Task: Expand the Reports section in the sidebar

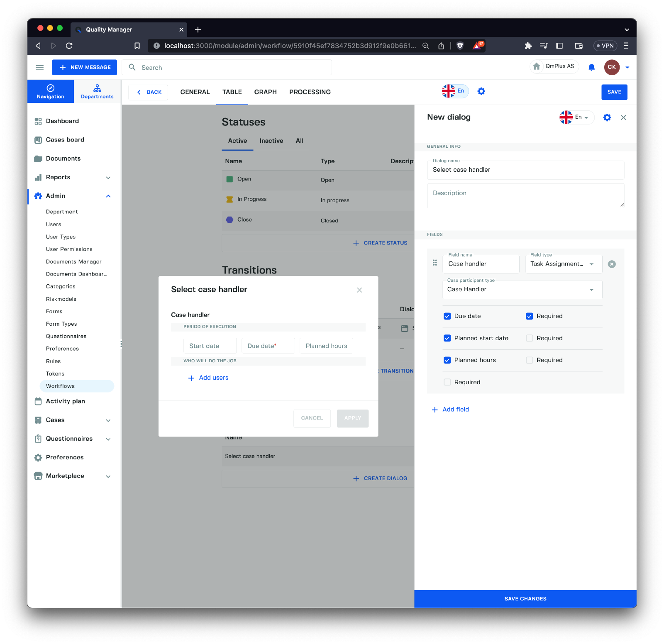Action: click(108, 178)
